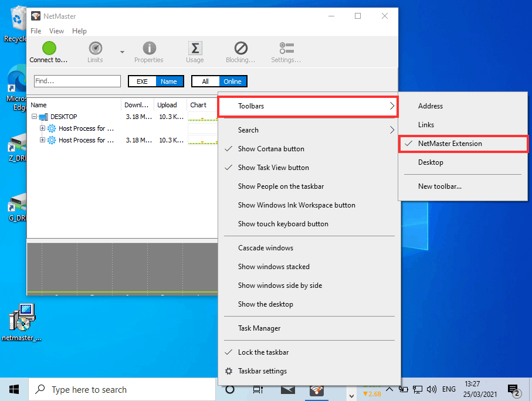Screen dimensions: 532x401
Task: Expand the Search submenu arrow
Action: pyautogui.click(x=392, y=130)
